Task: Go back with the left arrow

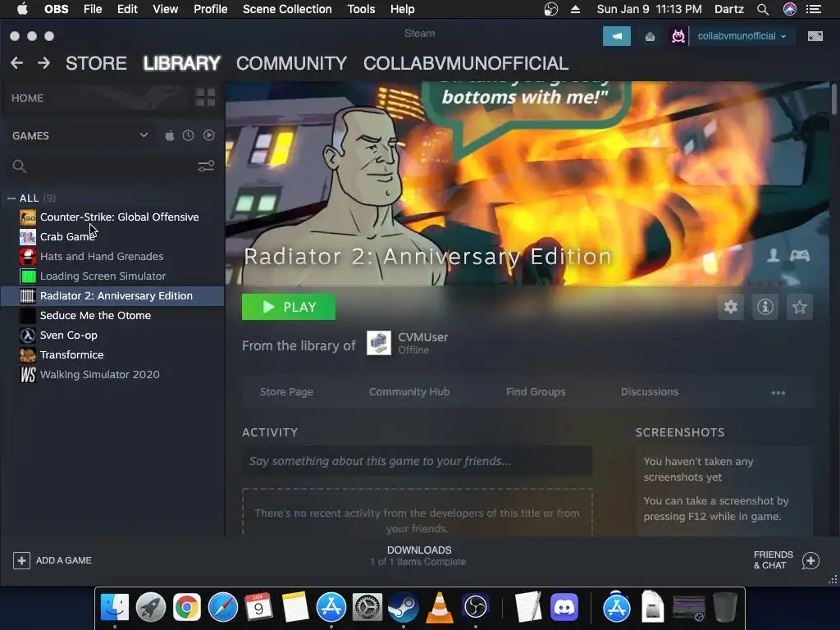Action: coord(16,63)
